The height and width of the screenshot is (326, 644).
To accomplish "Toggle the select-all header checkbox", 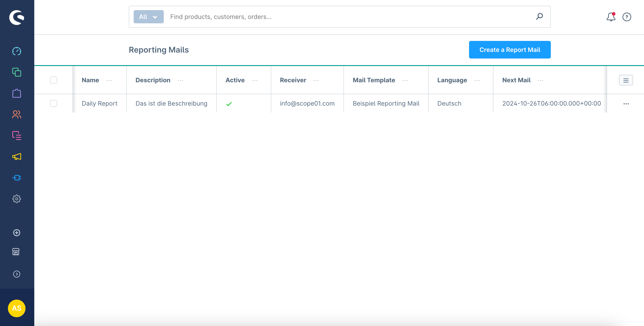I will point(54,80).
